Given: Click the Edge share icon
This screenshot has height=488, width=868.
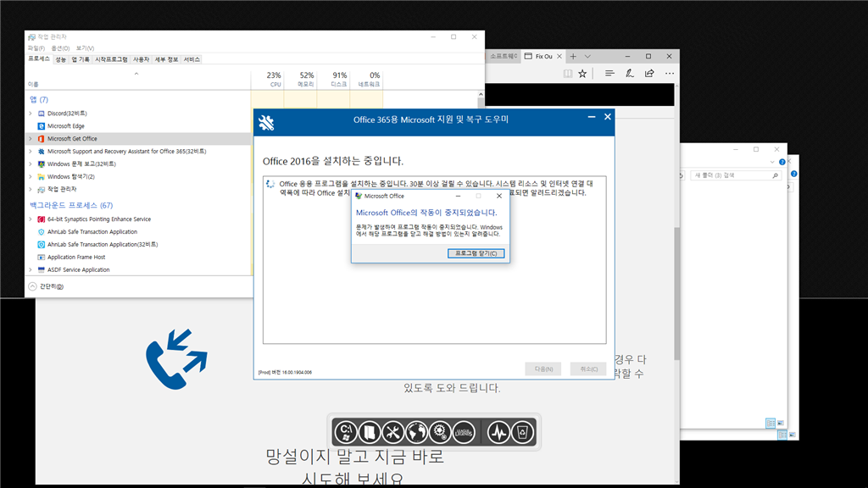Looking at the screenshot, I should (x=649, y=73).
